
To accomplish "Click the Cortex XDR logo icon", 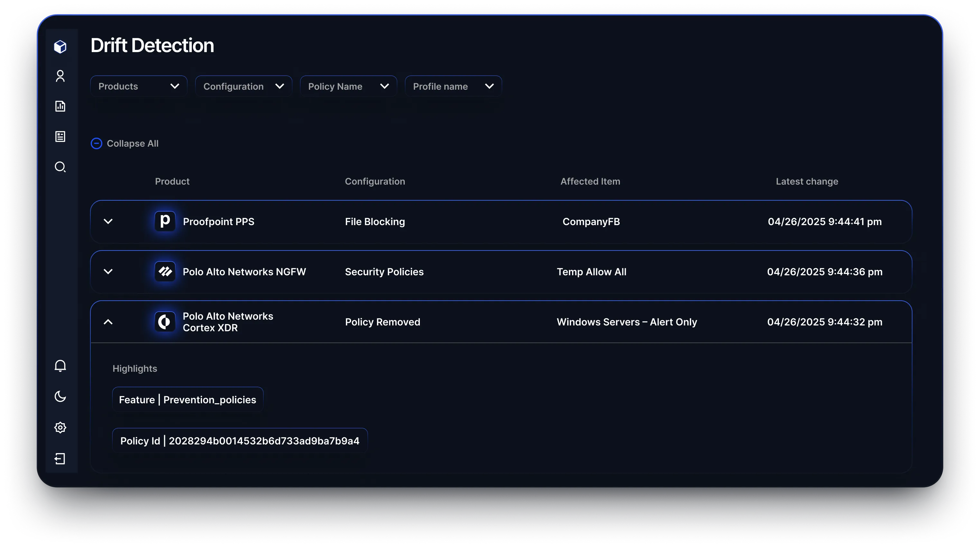I will tap(165, 322).
